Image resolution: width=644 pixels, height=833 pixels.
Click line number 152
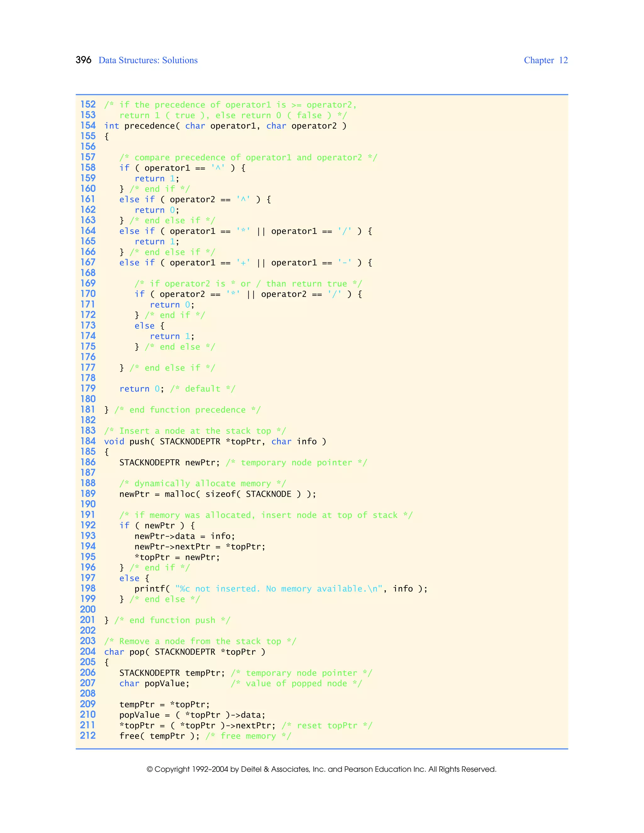[88, 104]
